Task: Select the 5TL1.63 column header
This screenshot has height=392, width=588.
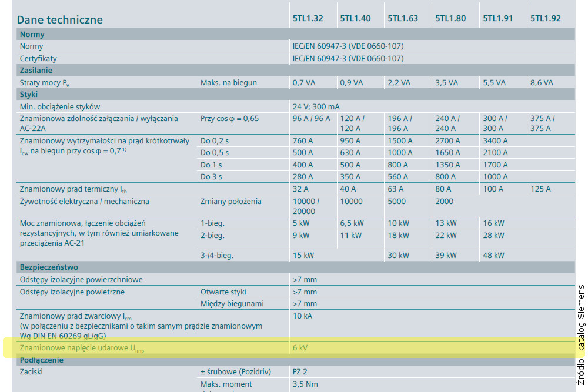Action: (x=403, y=18)
